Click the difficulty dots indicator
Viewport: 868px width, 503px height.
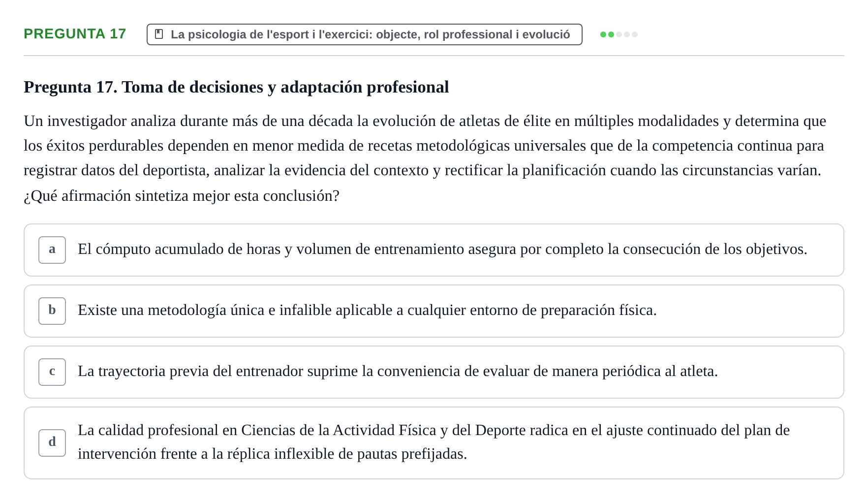coord(619,34)
